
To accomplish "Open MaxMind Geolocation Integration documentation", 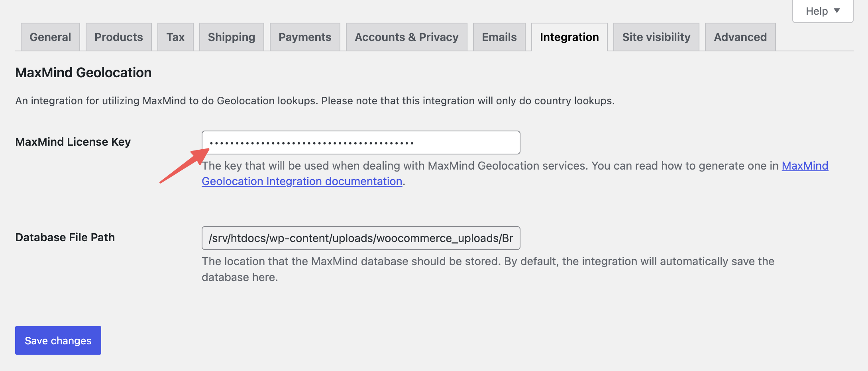I will pos(302,181).
